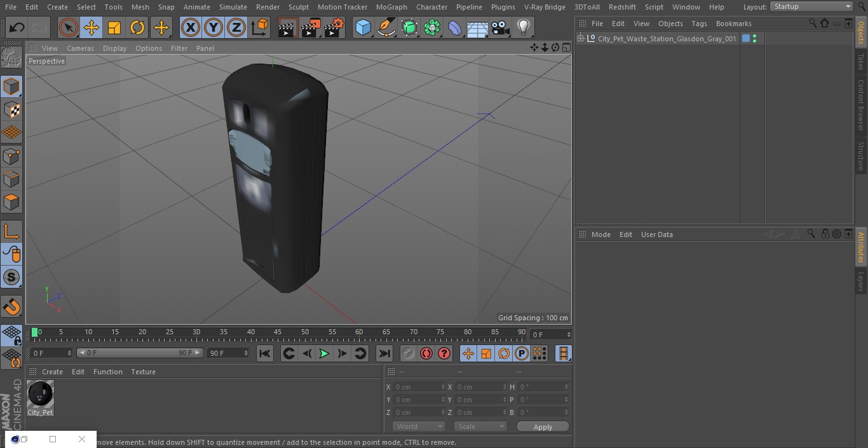Click the H rotation field
Screen dimensions: 868x448
tap(543, 387)
